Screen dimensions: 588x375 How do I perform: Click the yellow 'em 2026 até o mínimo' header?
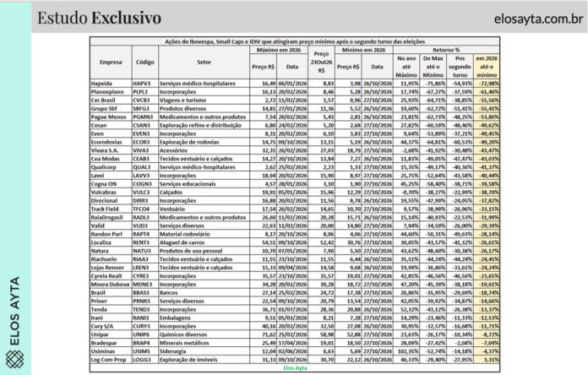coord(487,67)
